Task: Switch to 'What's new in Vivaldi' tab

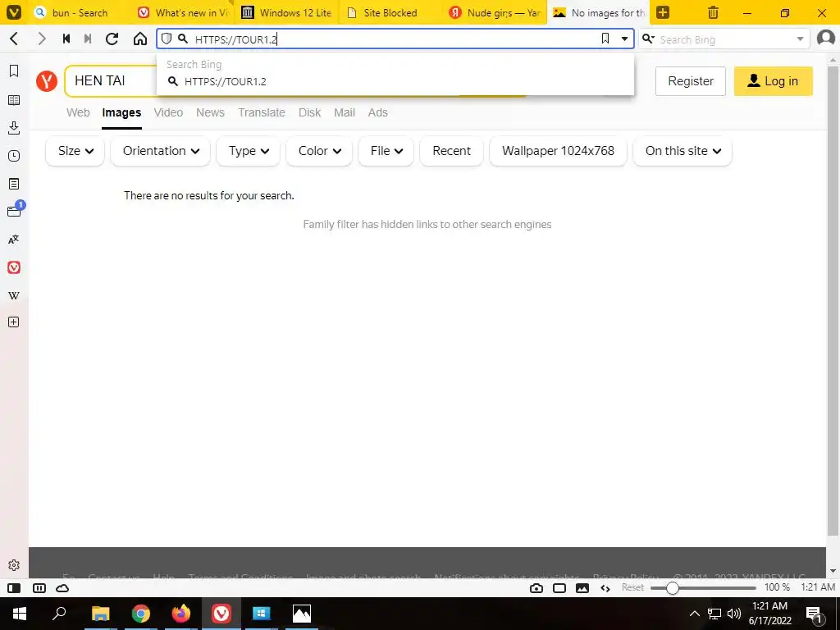Action: 183,12
